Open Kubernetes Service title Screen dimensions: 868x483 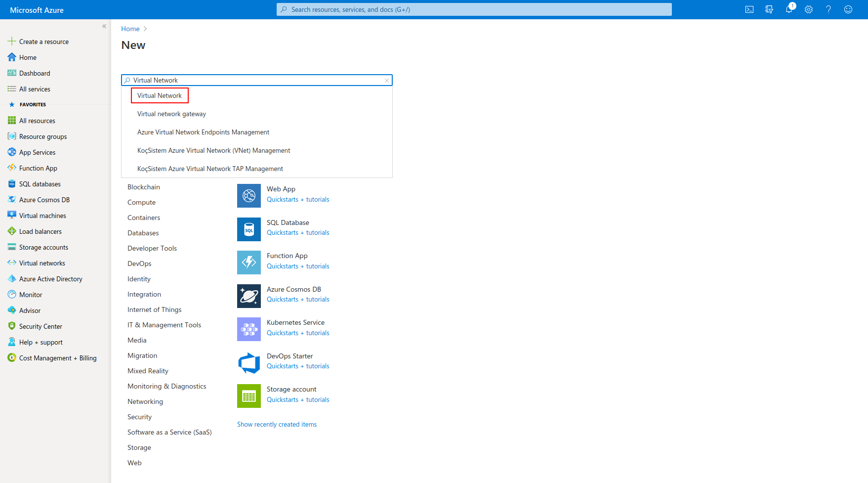(x=295, y=322)
